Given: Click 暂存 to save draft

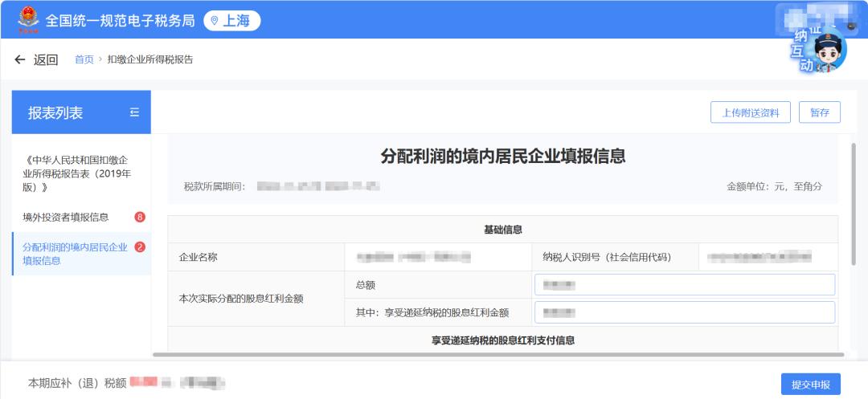Looking at the screenshot, I should (819, 112).
